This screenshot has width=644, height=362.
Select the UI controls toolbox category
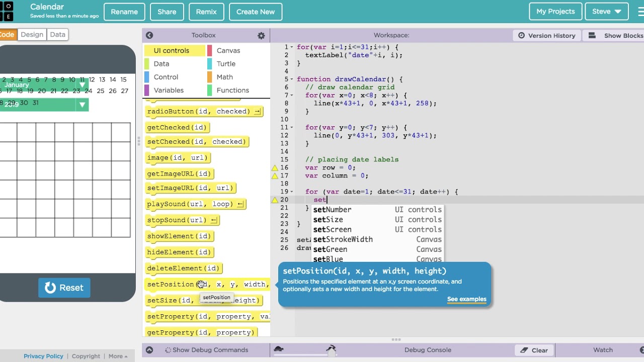click(175, 50)
